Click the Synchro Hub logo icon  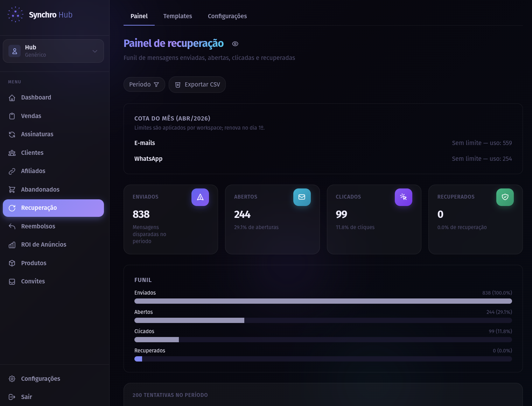tap(15, 15)
